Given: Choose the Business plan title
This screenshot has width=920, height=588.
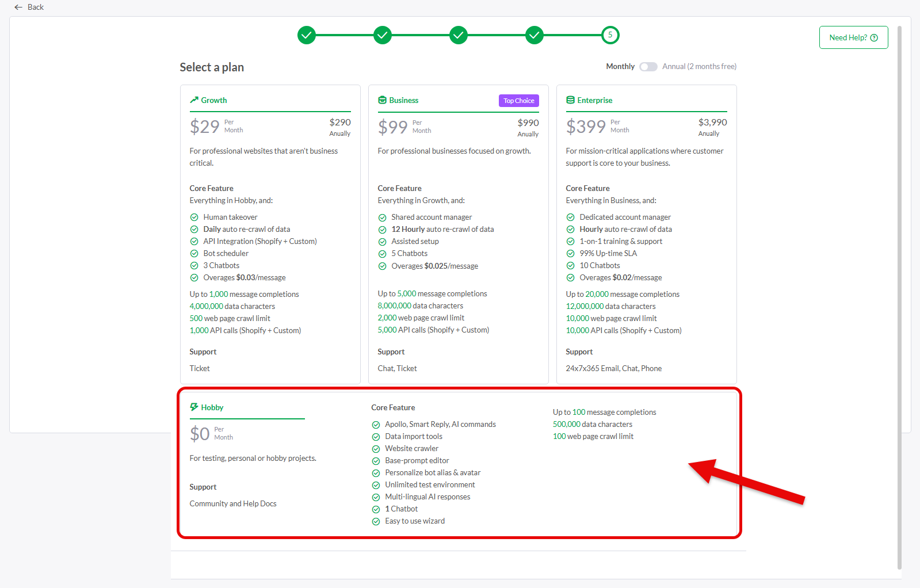Looking at the screenshot, I should pyautogui.click(x=404, y=100).
